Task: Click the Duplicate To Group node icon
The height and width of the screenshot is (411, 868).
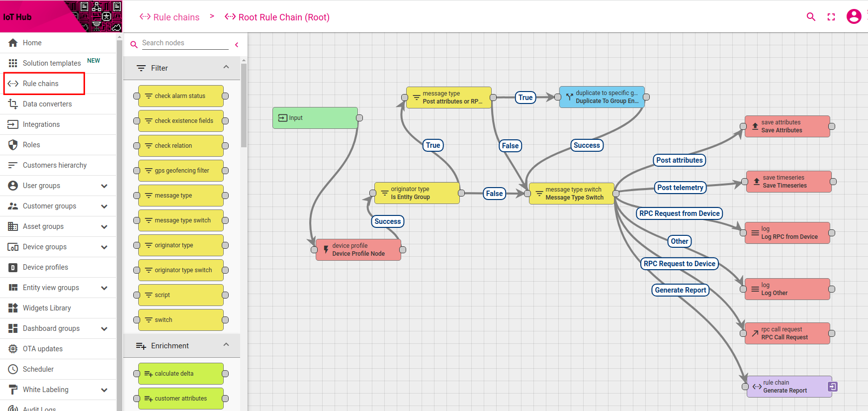Action: [570, 97]
